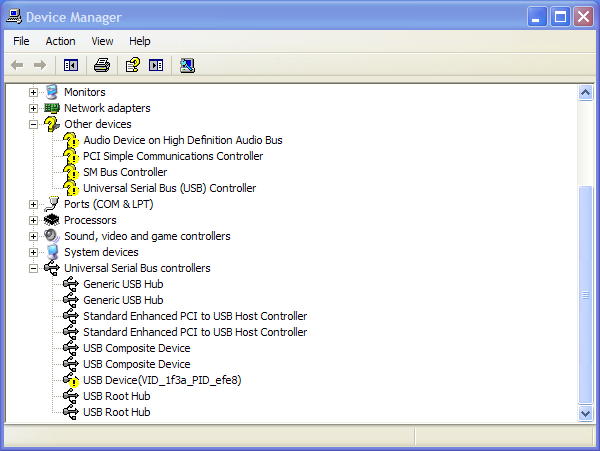
Task: Click the Ports (COM & LPT) connector icon
Action: click(x=52, y=204)
